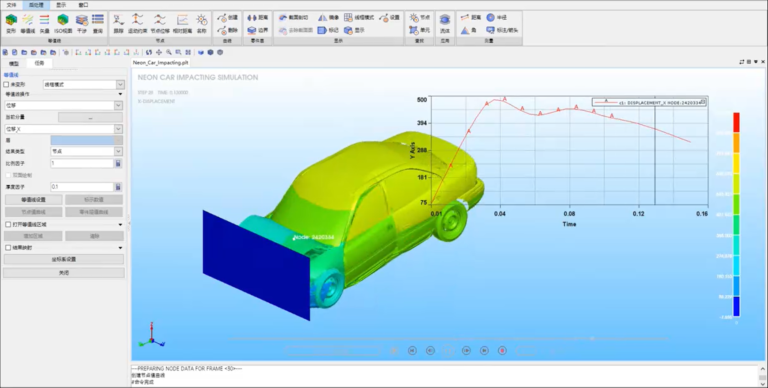Open the ISO视图 tool
768x388 pixels.
(63, 24)
